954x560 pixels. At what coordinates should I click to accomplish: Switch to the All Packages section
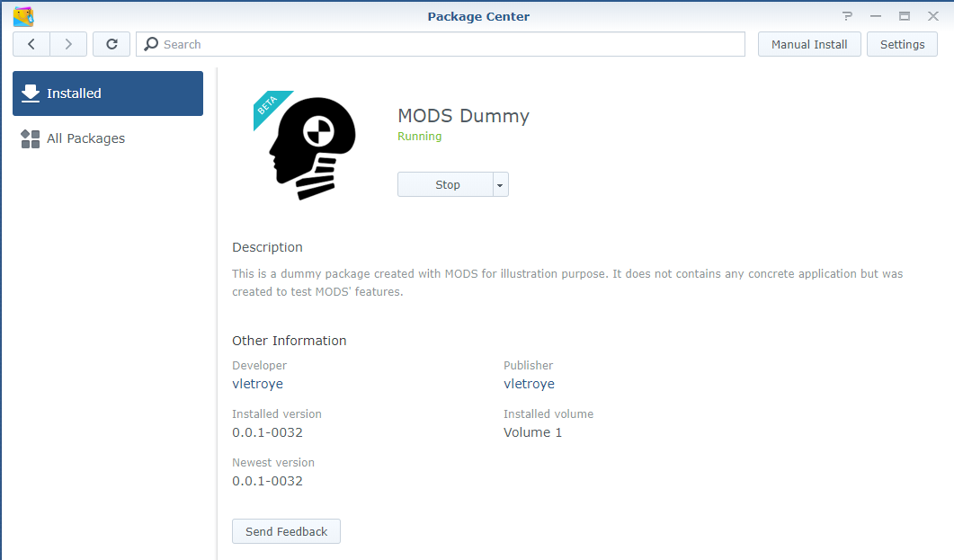tap(85, 138)
